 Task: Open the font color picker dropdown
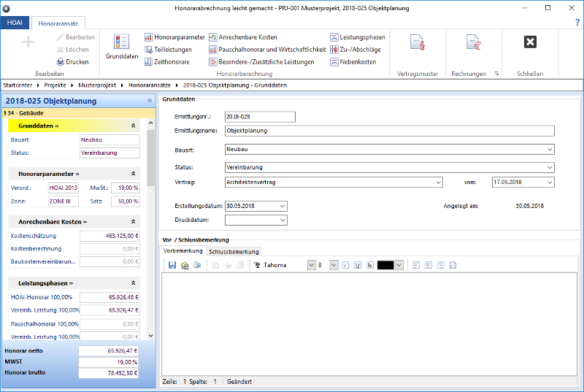point(399,265)
